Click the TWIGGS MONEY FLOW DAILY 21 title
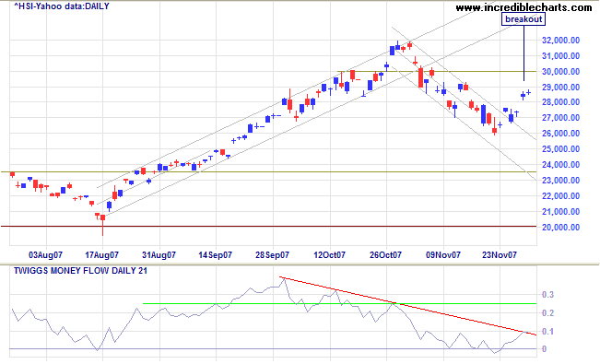 80,271
